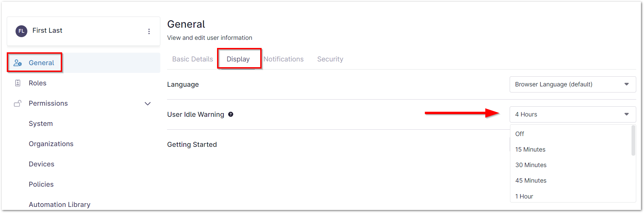Open the User Idle Warning dropdown

click(572, 114)
